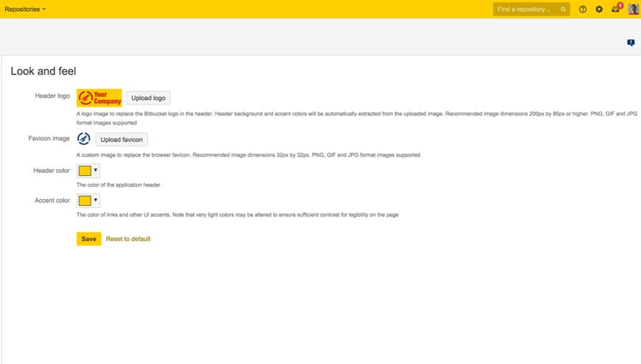Viewport: 641px width, 364px height.
Task: Click the feedback speech bubble icon
Action: pyautogui.click(x=631, y=43)
